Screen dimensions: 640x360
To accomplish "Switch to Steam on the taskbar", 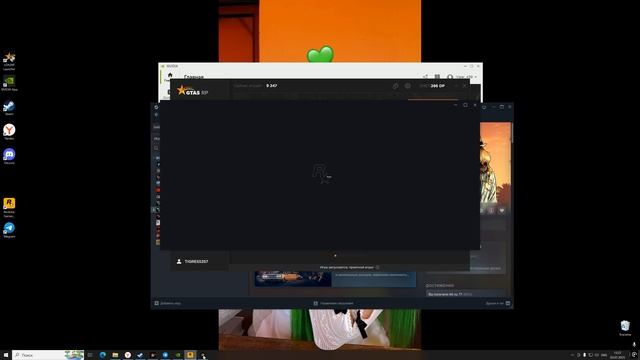I will 140,355.
